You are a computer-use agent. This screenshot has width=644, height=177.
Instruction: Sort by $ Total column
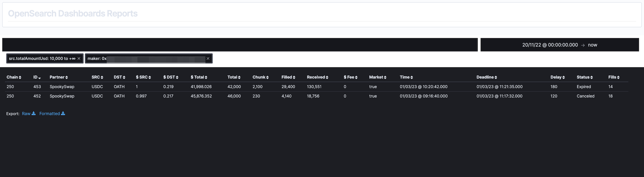pyautogui.click(x=199, y=77)
